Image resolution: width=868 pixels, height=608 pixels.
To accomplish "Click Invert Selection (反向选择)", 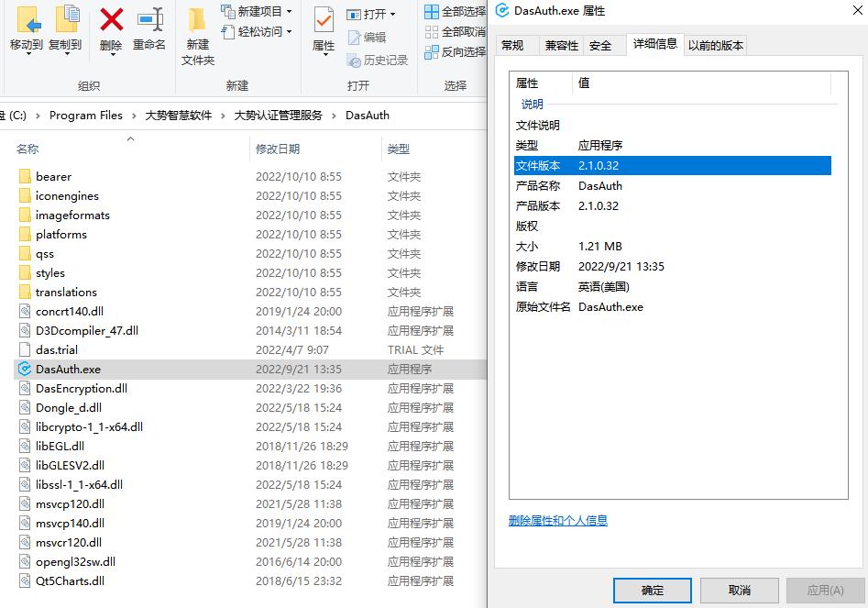I will pyautogui.click(x=455, y=52).
